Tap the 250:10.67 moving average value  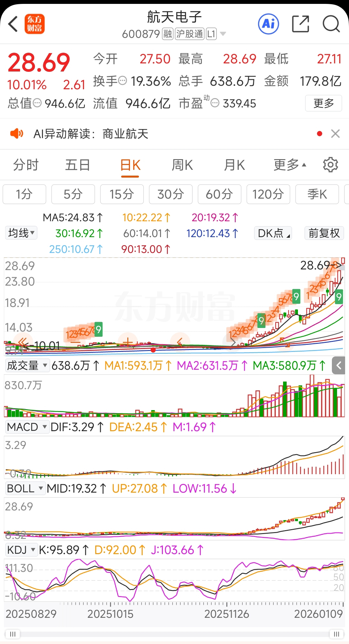(x=76, y=249)
